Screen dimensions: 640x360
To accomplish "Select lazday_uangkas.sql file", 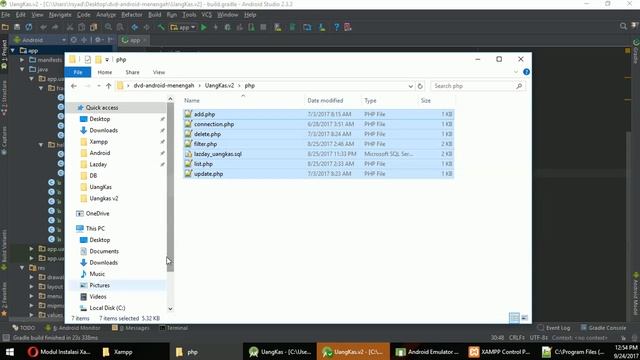I will 318,154.
